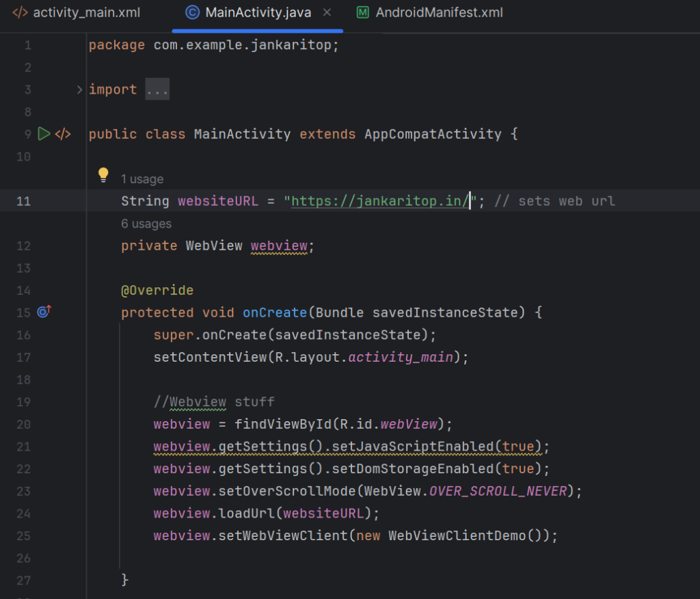Image resolution: width=700 pixels, height=599 pixels.
Task: Click line number 11 in the gutter
Action: tap(24, 202)
